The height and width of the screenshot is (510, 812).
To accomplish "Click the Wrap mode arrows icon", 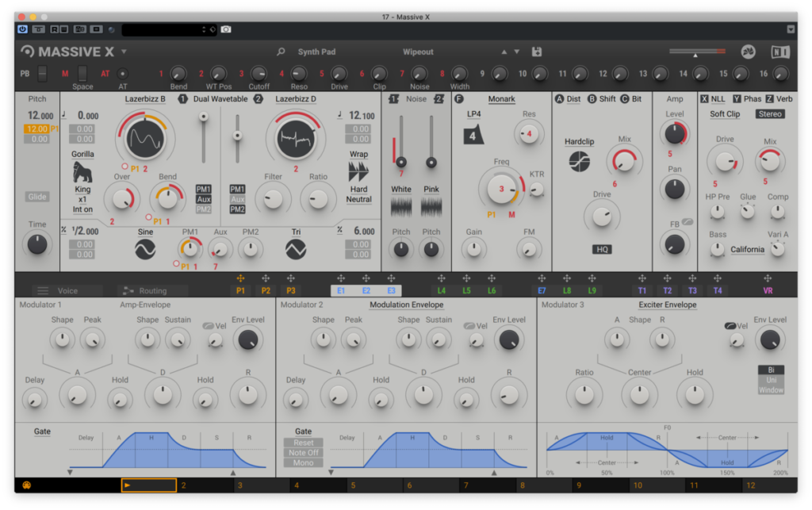I will (x=358, y=171).
